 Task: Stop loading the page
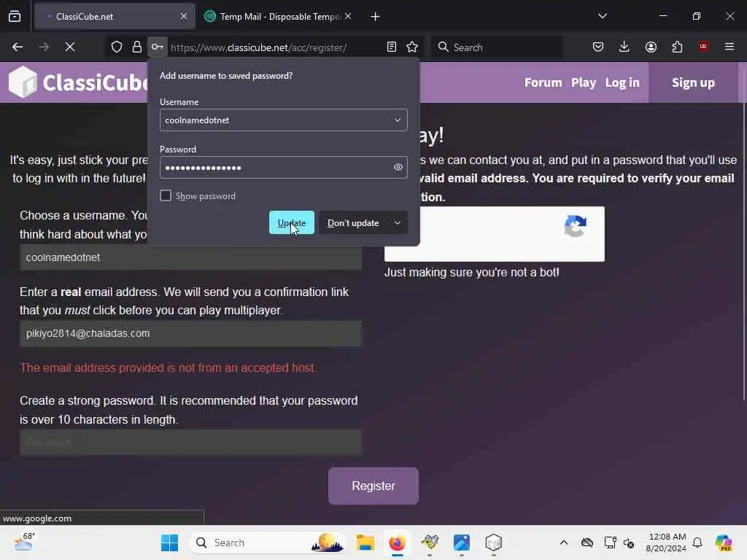tap(70, 47)
